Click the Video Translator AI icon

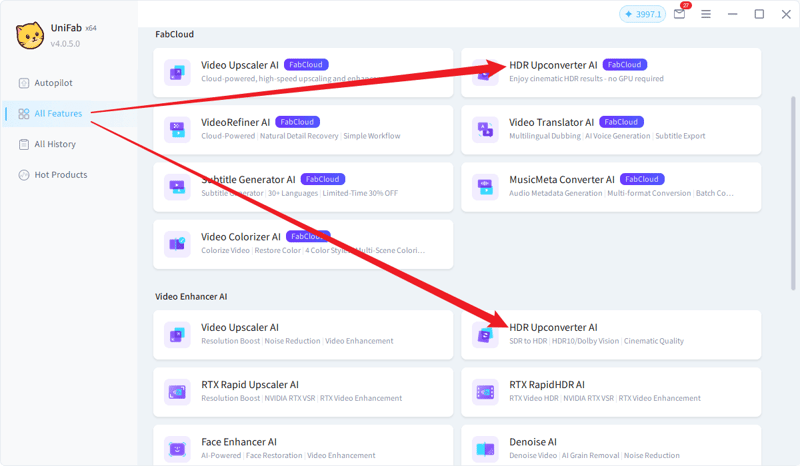point(485,130)
